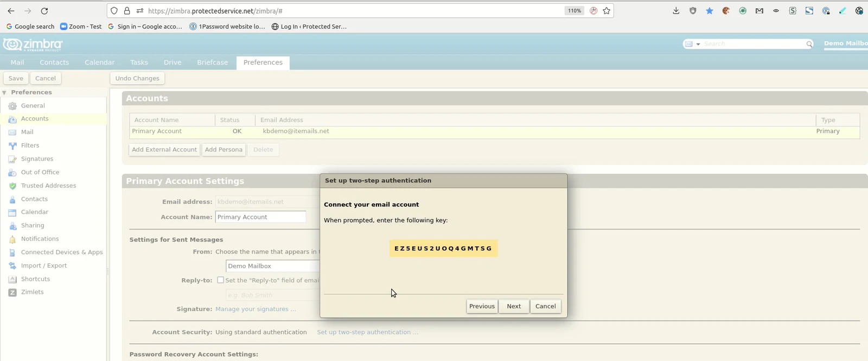Open the From name Demo Mailbox combo box
The width and height of the screenshot is (868, 361).
click(x=273, y=266)
